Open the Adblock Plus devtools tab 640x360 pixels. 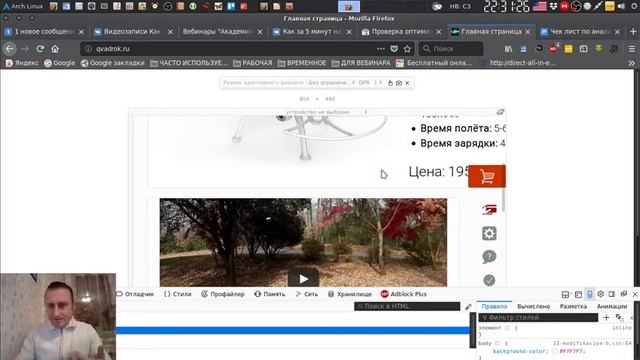pos(404,294)
